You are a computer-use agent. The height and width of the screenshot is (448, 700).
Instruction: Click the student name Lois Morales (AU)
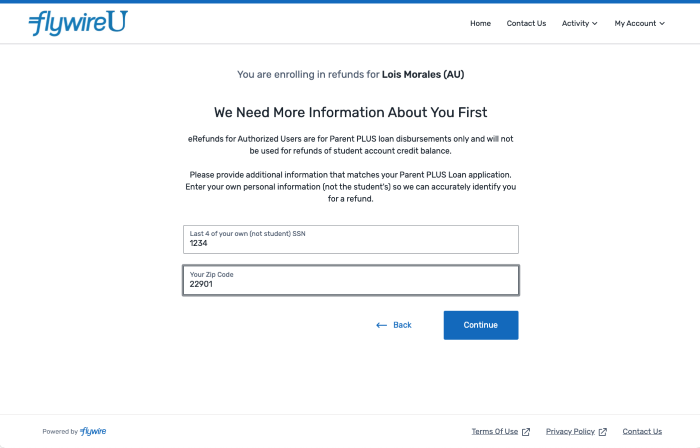(x=423, y=74)
